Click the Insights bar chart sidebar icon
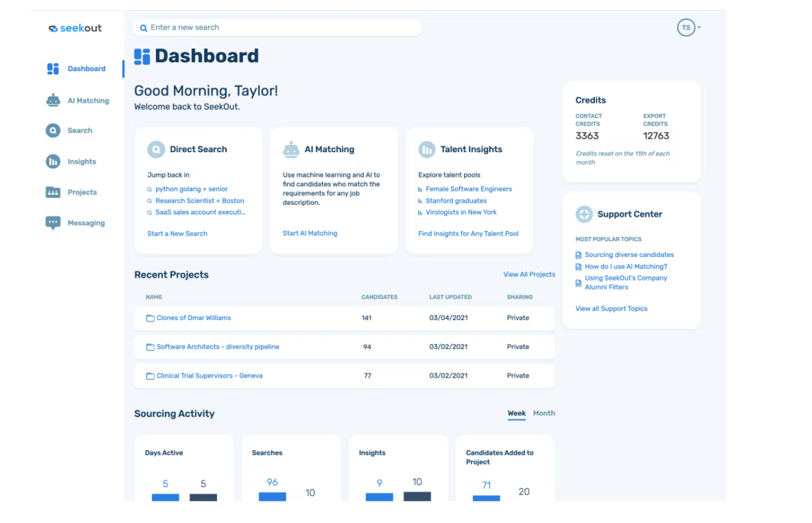The height and width of the screenshot is (523, 812). (53, 162)
